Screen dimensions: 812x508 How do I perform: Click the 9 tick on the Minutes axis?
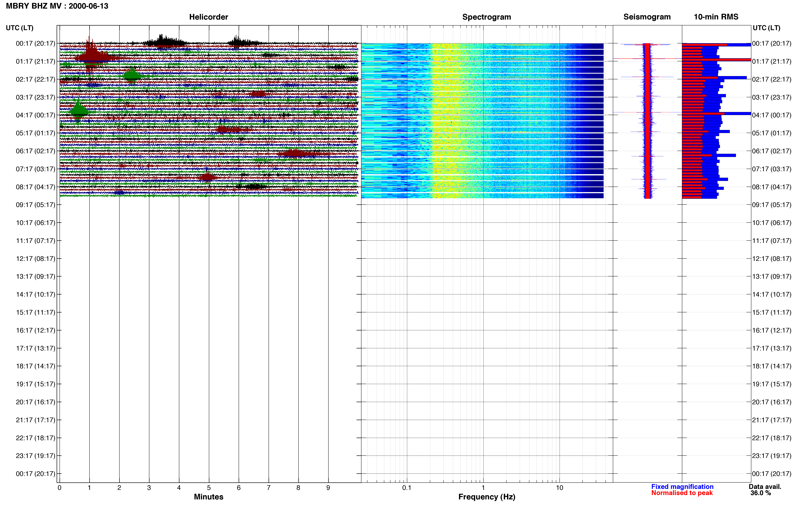tap(328, 487)
